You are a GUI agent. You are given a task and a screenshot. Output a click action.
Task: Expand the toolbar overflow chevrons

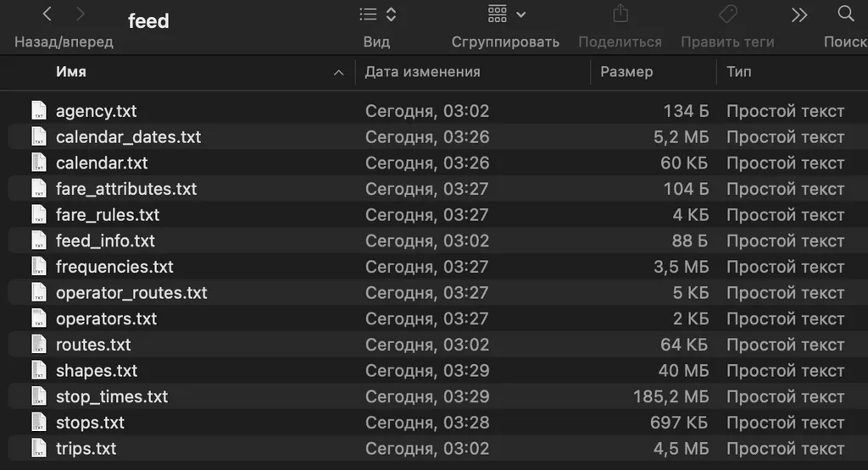pyautogui.click(x=798, y=14)
